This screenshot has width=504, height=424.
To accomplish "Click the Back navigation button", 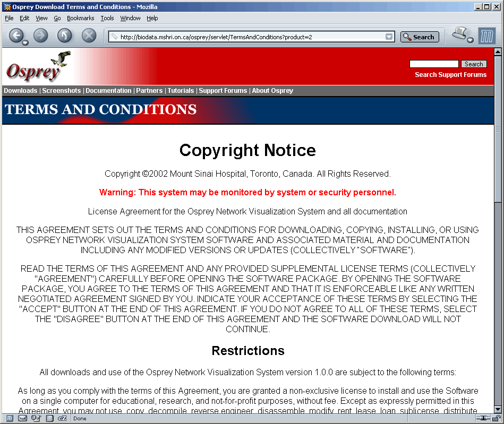I will (16, 36).
